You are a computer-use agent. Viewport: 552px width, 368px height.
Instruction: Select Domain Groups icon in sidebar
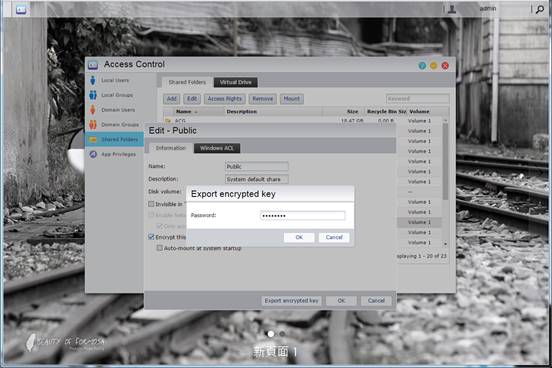pyautogui.click(x=93, y=125)
